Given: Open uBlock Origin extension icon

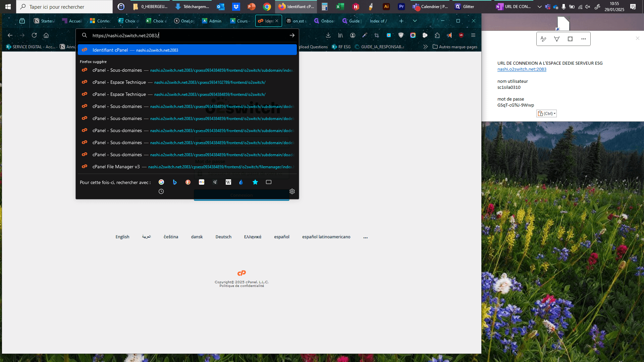Looking at the screenshot, I should [x=461, y=35].
